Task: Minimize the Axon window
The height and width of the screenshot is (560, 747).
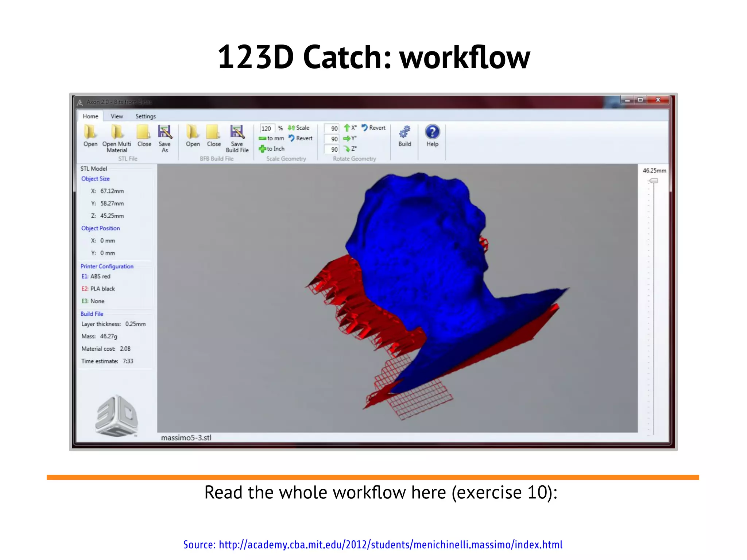Action: click(627, 100)
